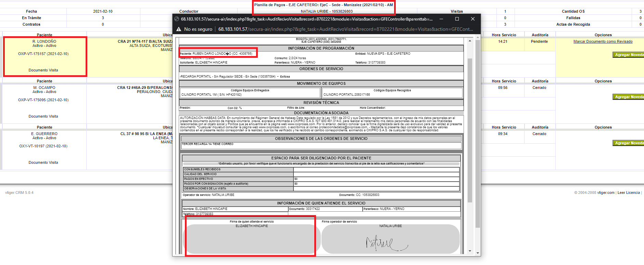Screen dimensions: 644x265
Task: Click address CL 37 # 98 95 B/ LA ENEA
Action: (x=147, y=134)
